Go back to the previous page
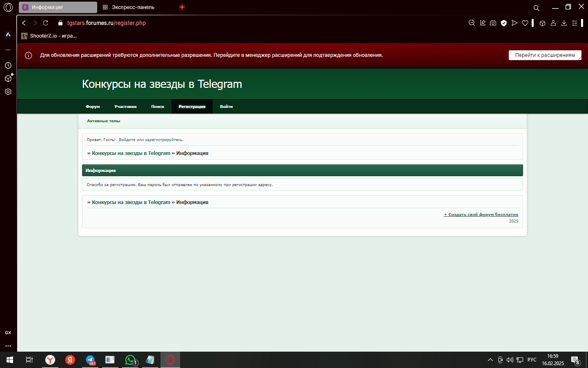The width and height of the screenshot is (588, 368). [x=24, y=23]
